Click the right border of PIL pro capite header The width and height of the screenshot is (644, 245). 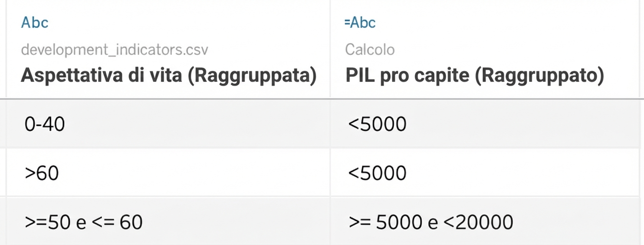click(x=639, y=50)
